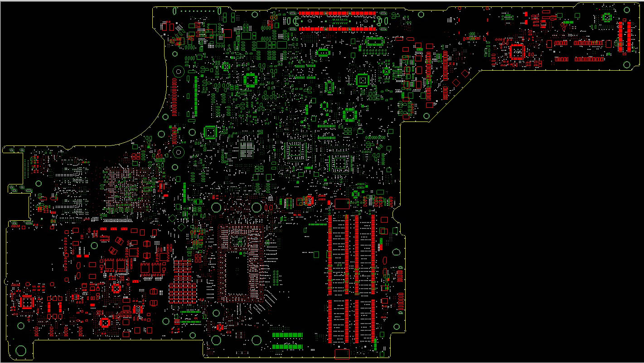Click the red QFP chip on the board's right arm
This screenshot has height=363, width=644.
click(x=517, y=52)
